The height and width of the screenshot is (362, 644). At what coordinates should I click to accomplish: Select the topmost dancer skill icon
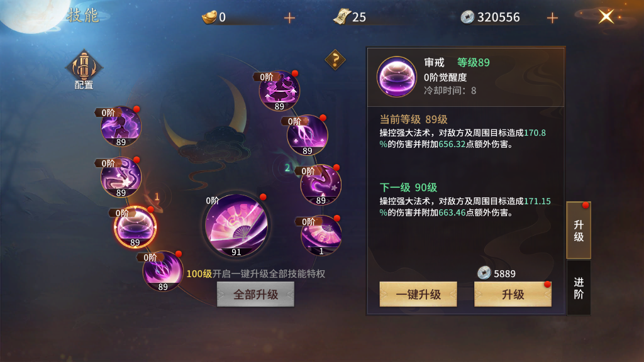pos(279,90)
